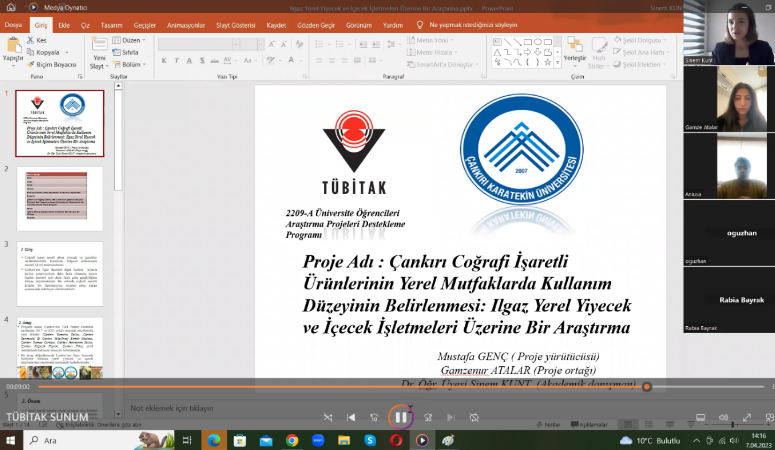
Task: Select Biçim Boyacısı format painter
Action: click(x=51, y=64)
